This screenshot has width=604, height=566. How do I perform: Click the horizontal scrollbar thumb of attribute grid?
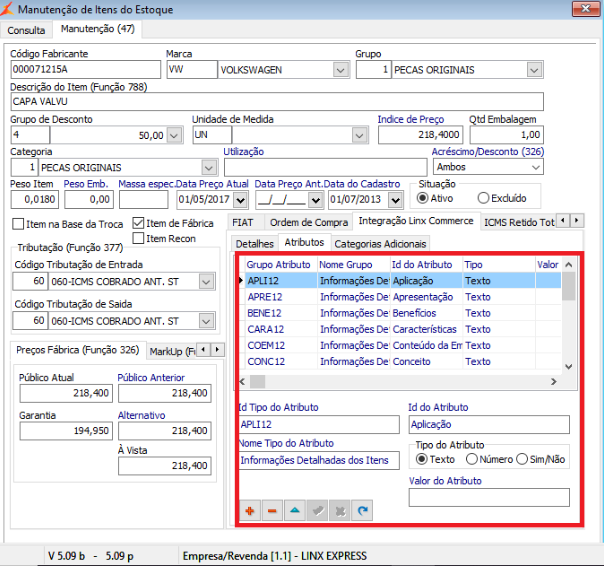click(257, 381)
